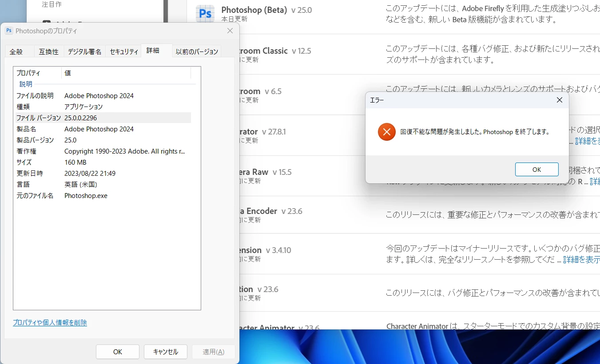Open the 詳細 link in Illustrator row

pos(587,141)
